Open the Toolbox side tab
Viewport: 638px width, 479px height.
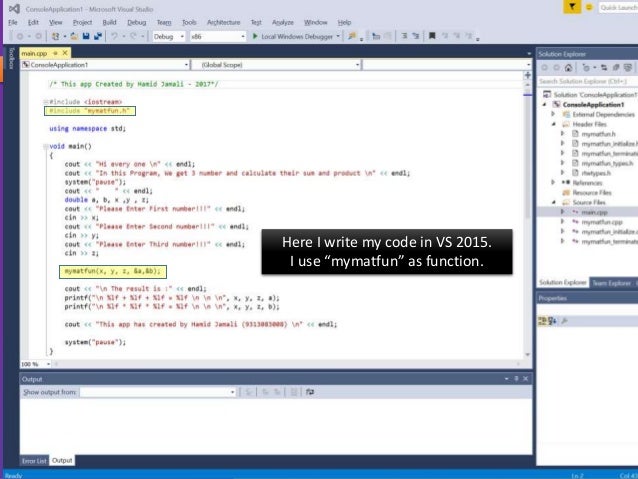click(12, 59)
